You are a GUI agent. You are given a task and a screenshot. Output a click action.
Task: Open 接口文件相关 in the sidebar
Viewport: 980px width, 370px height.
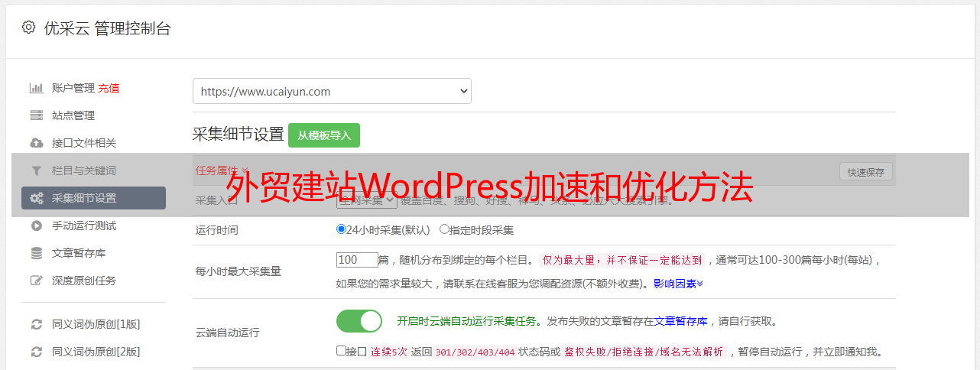[x=84, y=143]
